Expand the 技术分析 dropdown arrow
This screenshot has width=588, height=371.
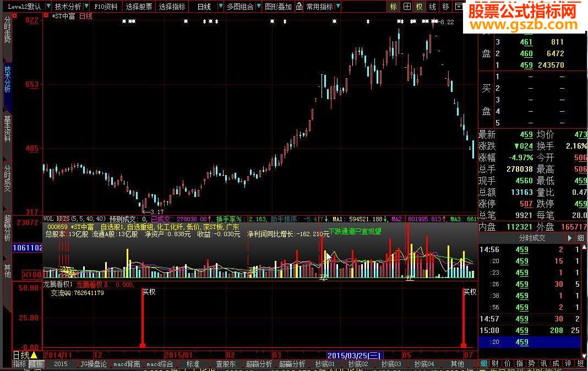pos(86,7)
